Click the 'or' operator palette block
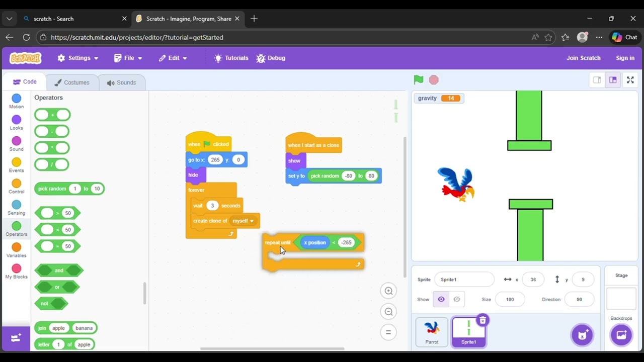 57,287
